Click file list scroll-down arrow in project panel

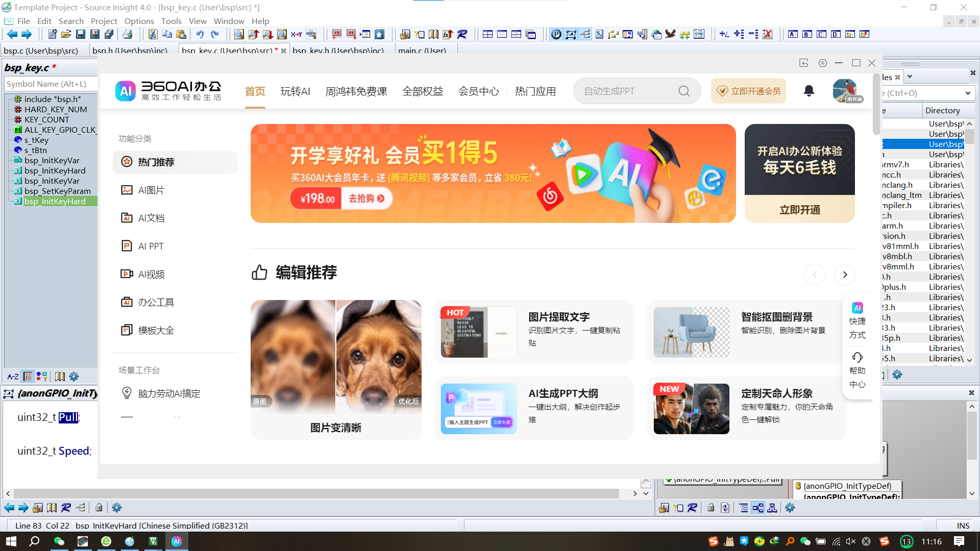click(970, 360)
